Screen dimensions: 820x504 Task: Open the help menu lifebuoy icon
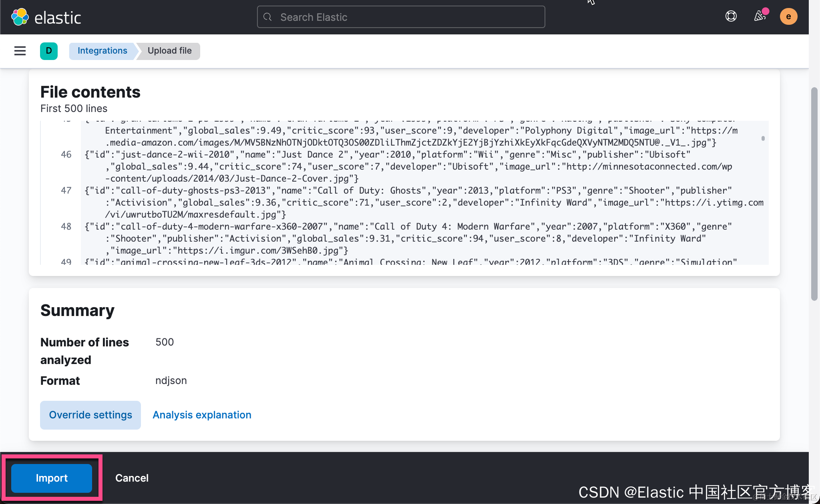731,16
